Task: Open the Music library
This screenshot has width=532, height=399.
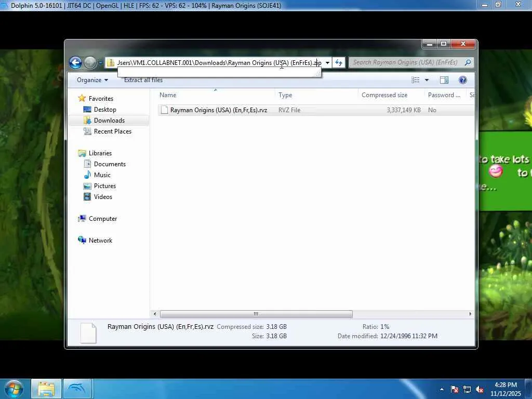Action: point(102,175)
